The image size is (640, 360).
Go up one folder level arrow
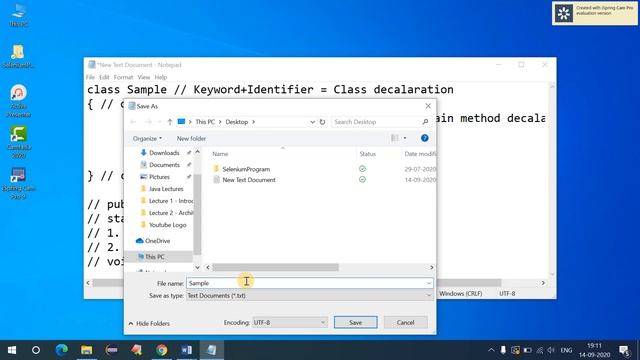pyautogui.click(x=170, y=122)
